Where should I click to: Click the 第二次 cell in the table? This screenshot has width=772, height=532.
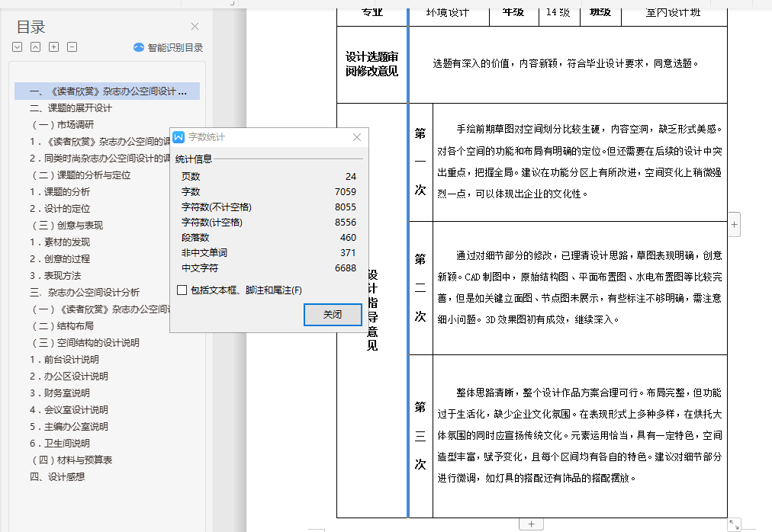[420, 288]
